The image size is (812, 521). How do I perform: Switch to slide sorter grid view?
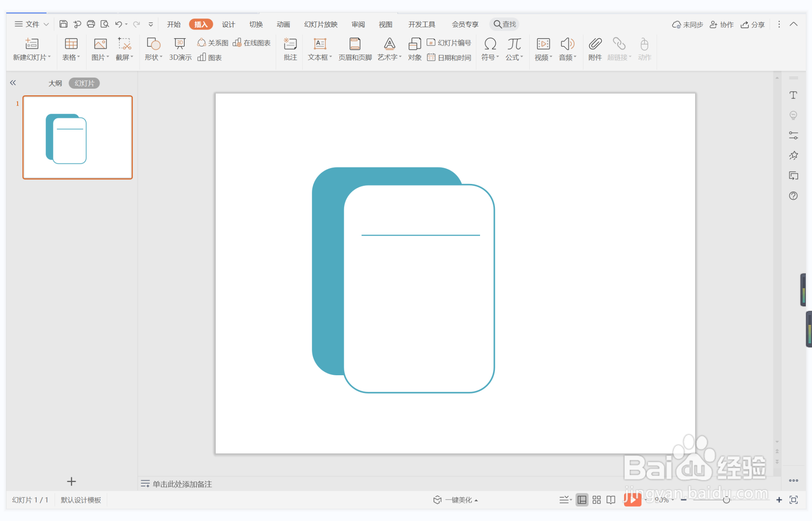[597, 500]
